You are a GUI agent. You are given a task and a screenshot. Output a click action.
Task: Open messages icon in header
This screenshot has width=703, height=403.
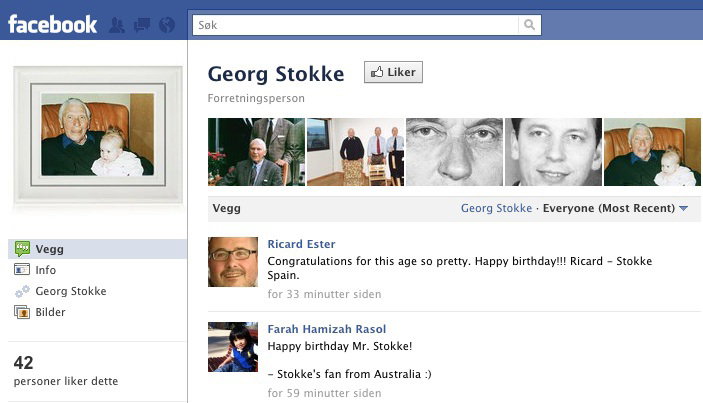coord(142,25)
